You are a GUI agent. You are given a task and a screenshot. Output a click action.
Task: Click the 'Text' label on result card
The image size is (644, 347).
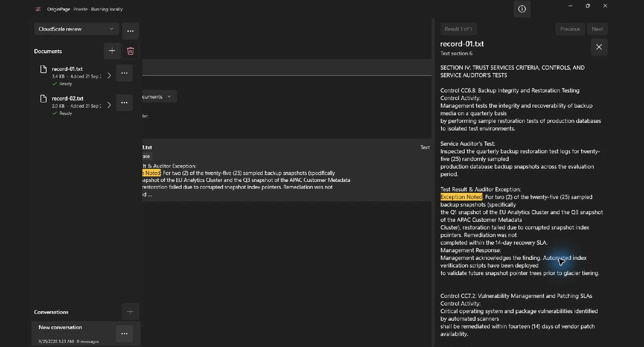tap(425, 147)
